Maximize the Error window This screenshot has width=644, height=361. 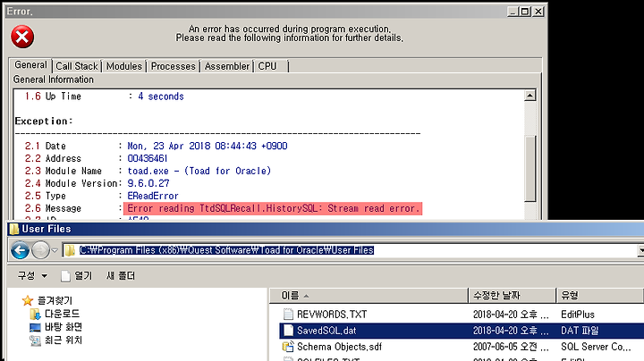point(525,12)
